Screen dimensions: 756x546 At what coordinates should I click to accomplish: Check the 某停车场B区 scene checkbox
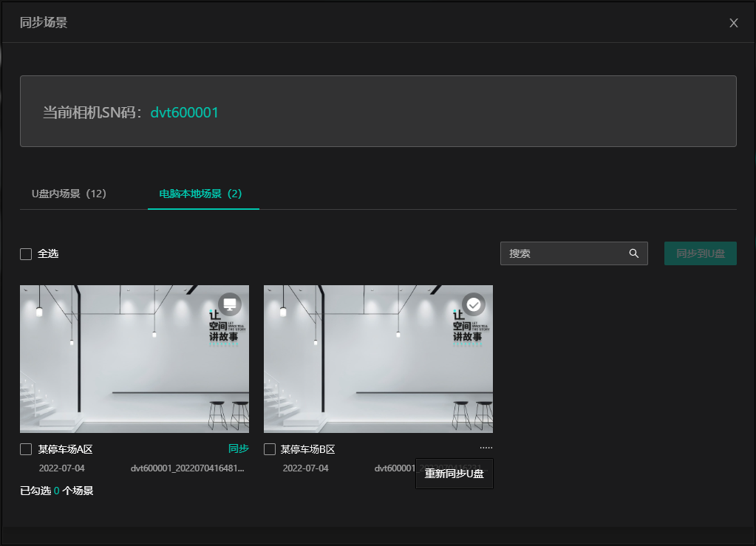pyautogui.click(x=270, y=449)
